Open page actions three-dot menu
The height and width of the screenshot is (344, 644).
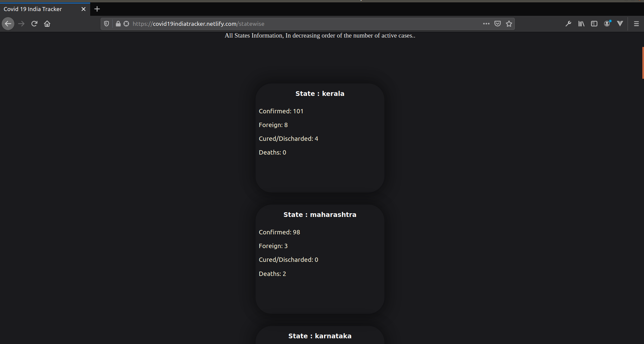pyautogui.click(x=486, y=24)
